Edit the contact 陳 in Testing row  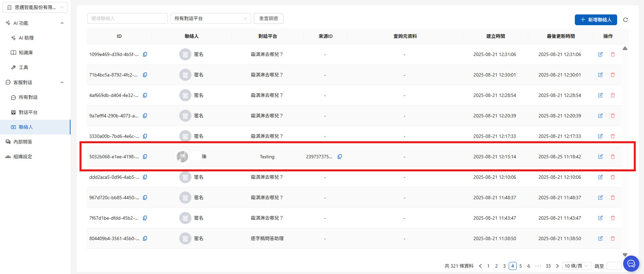[x=600, y=157]
